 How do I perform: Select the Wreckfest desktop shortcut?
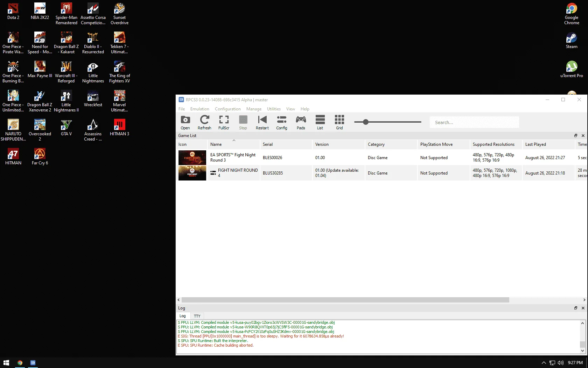(93, 98)
